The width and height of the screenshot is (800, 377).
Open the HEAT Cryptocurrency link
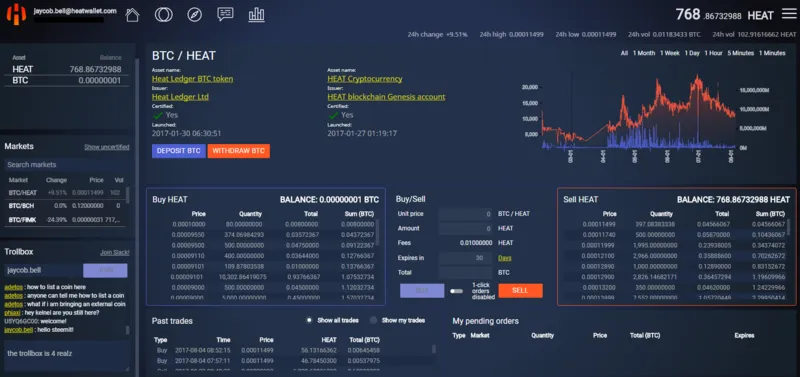point(365,79)
